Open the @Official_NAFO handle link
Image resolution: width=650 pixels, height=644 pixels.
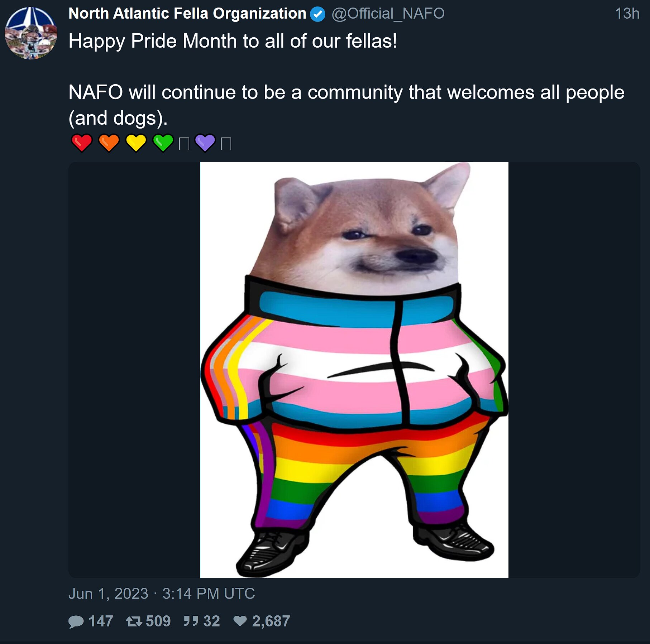(388, 14)
